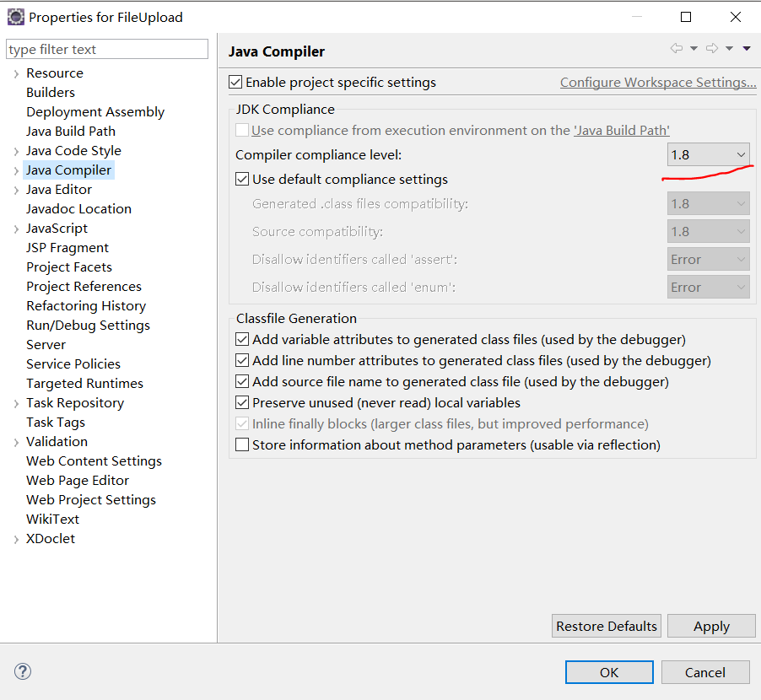Viewport: 761px width, 700px height.
Task: Expand the Validation tree node
Action: [x=16, y=443]
